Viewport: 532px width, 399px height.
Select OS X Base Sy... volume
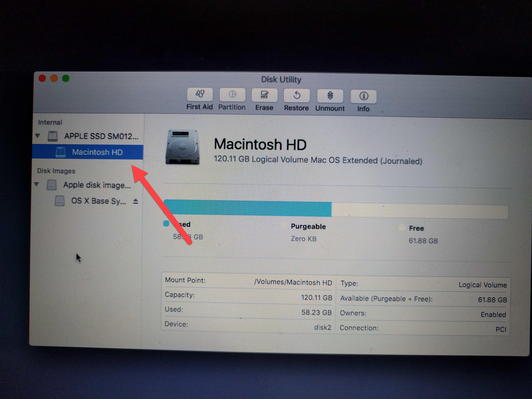point(99,201)
